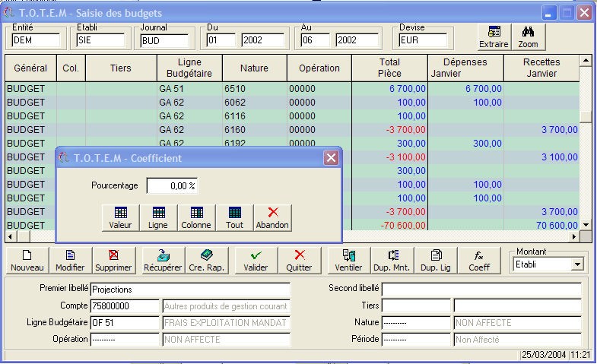This screenshot has height=364, width=597.
Task: Click the Devise field containing EUR
Action: [423, 40]
